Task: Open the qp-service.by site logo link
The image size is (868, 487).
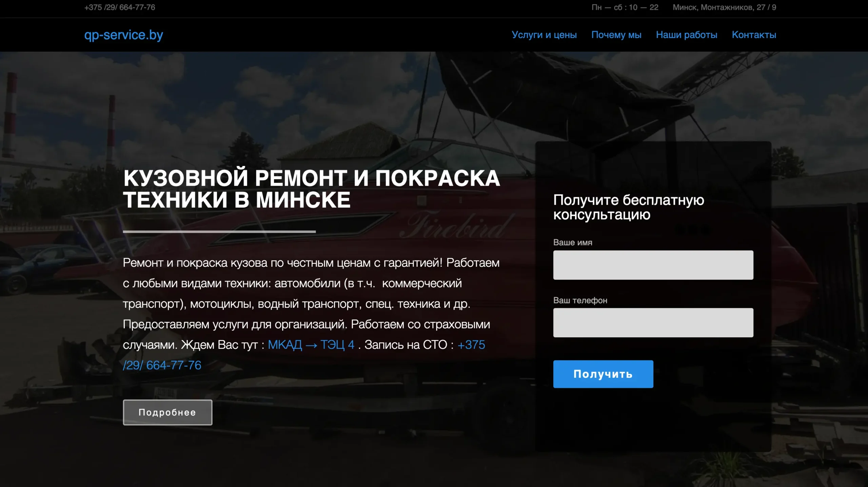Action: tap(123, 35)
